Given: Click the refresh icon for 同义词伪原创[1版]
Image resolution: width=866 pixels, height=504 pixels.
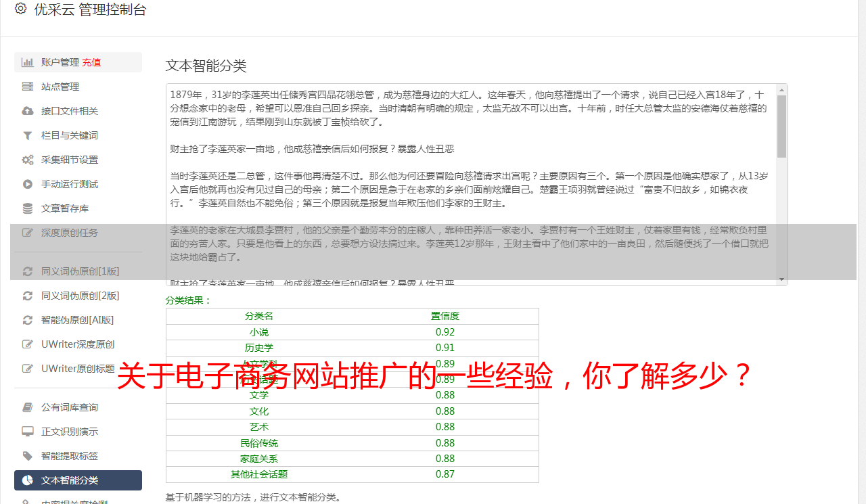Looking at the screenshot, I should [x=28, y=271].
